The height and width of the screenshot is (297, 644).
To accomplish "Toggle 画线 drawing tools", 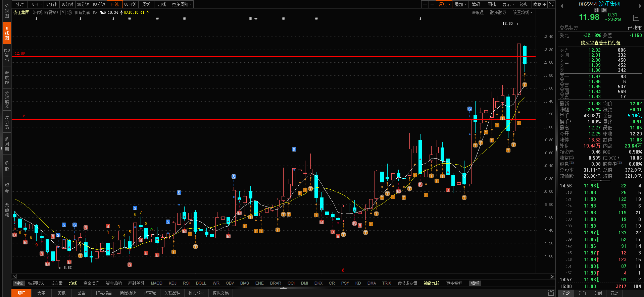I will (492, 4).
